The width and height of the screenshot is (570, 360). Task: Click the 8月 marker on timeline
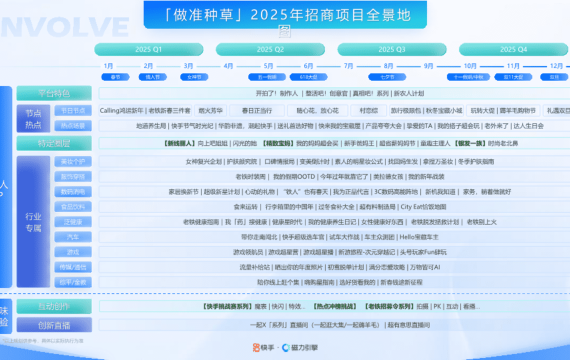point(388,66)
